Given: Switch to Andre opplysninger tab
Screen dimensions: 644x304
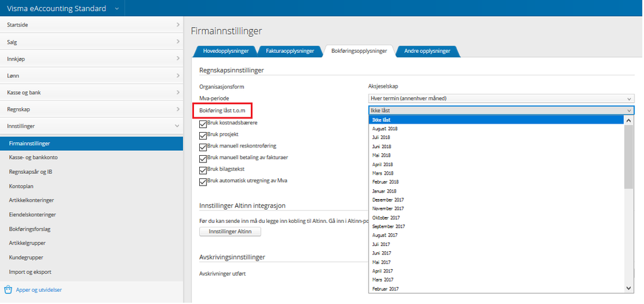Looking at the screenshot, I should (x=427, y=51).
